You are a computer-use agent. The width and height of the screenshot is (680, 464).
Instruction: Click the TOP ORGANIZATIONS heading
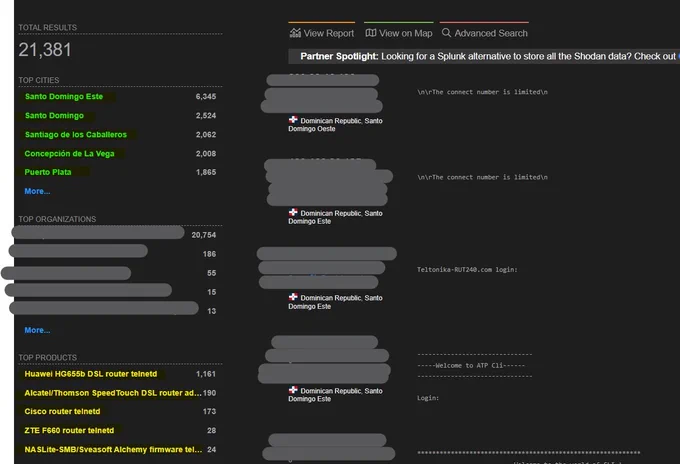coord(57,219)
